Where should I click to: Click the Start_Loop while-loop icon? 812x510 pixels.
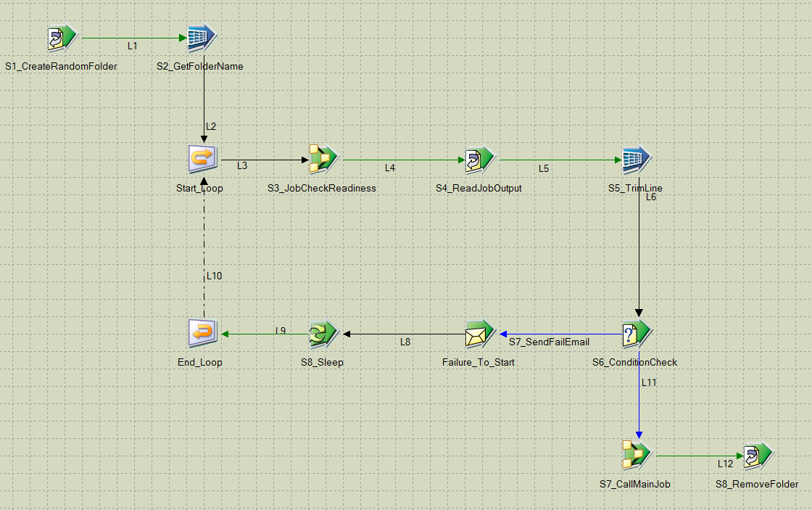click(x=202, y=158)
